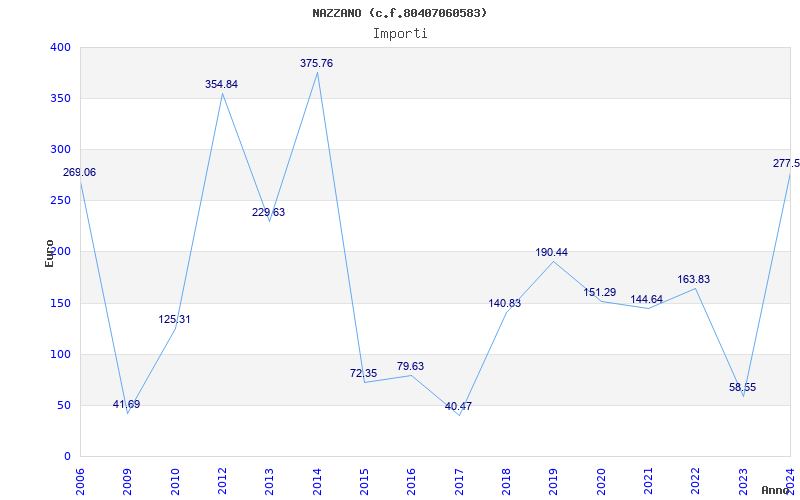Click x-axis year 2018
Viewport: 800px width, 500px height.
(506, 482)
